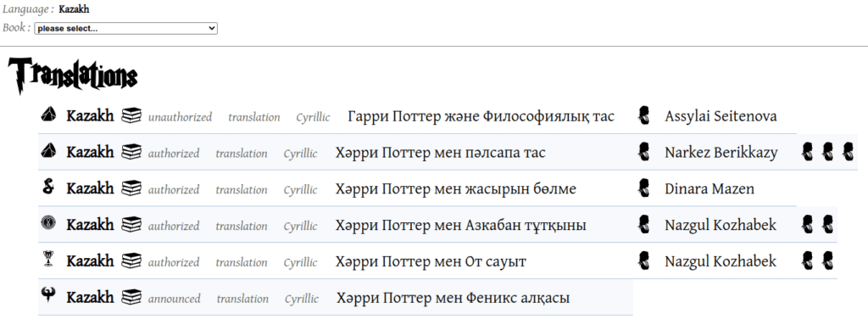Viewport: 868px width, 325px height.
Task: Click 'Kazakh' in the жасырын бөлме row
Action: [x=90, y=188]
